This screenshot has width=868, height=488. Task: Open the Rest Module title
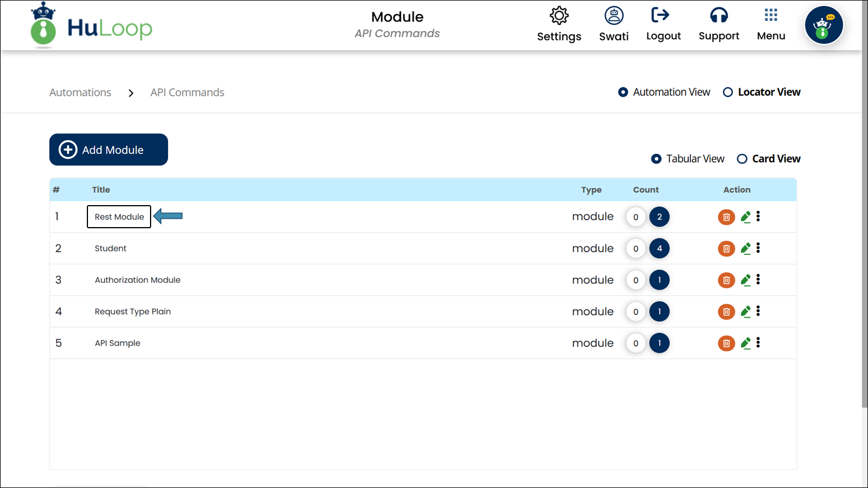pos(119,217)
